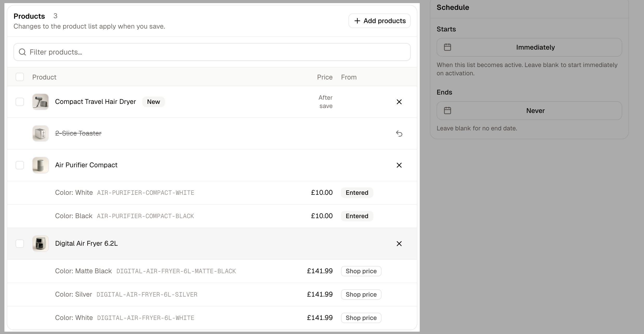Remove Air Purifier Compact with X icon
This screenshot has width=644, height=334.
pyautogui.click(x=399, y=165)
